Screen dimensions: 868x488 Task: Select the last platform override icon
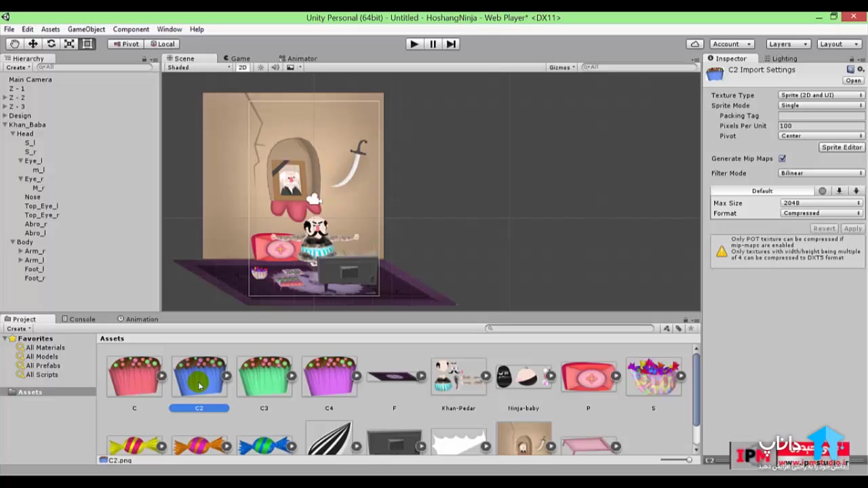point(856,191)
